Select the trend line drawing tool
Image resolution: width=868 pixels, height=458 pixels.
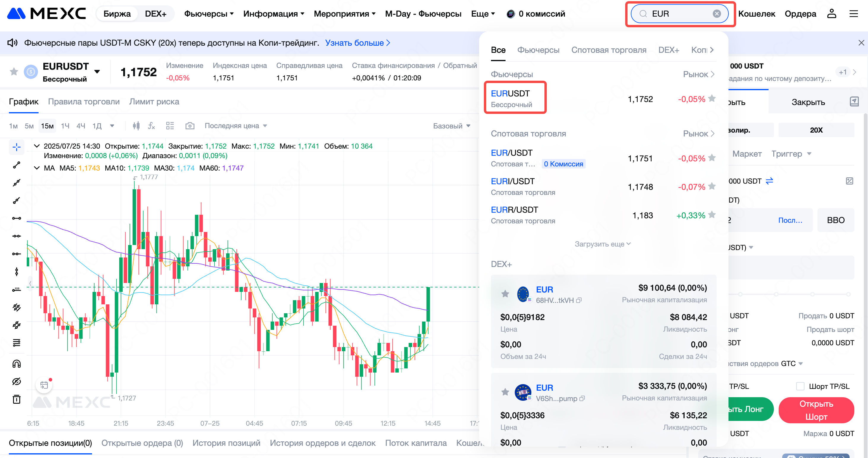tap(17, 165)
